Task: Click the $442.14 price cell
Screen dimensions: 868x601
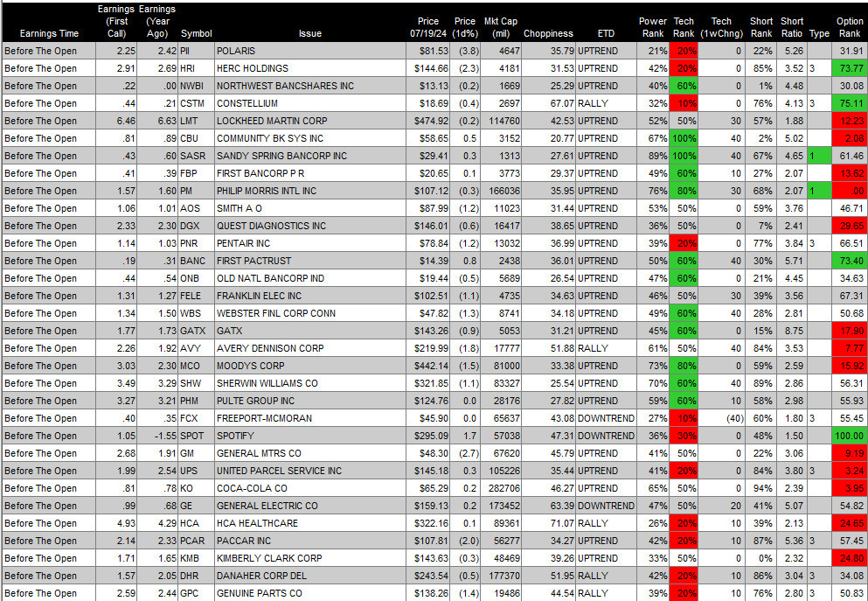Action: [427, 367]
